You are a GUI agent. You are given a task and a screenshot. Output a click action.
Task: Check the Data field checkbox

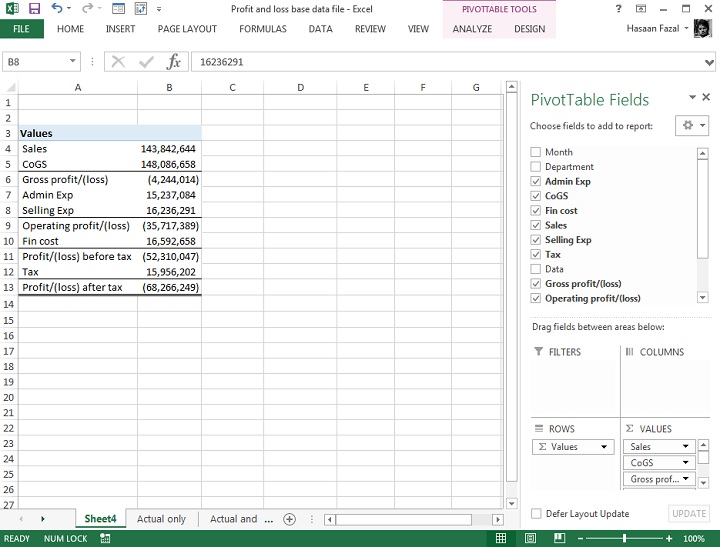click(x=535, y=269)
